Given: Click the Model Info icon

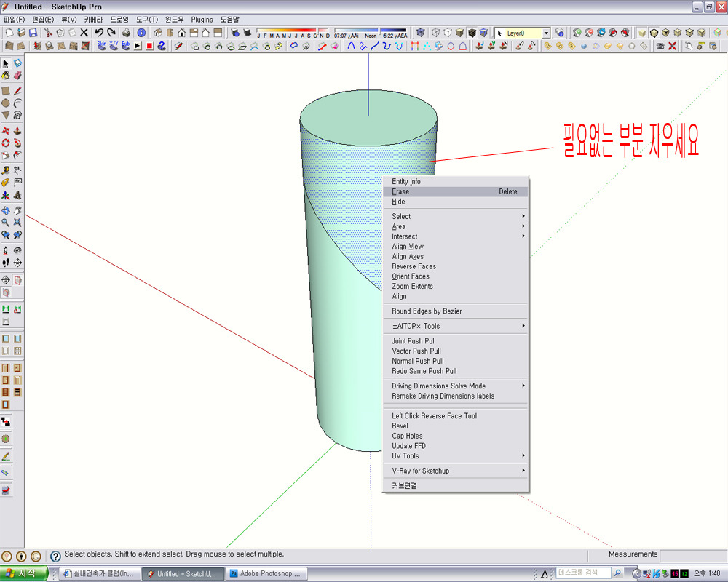Looking at the screenshot, I should [x=141, y=33].
